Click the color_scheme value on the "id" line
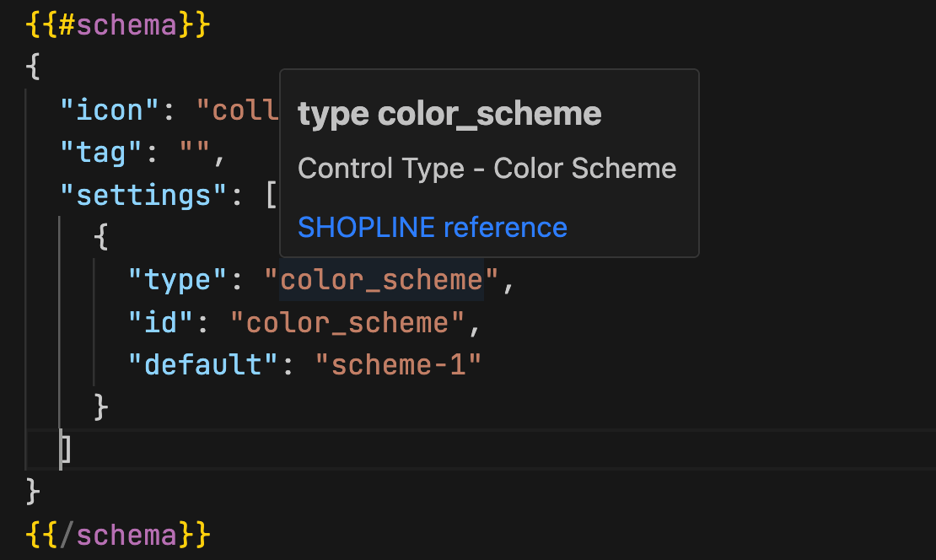Screen dimensions: 936x560 pos(347,322)
